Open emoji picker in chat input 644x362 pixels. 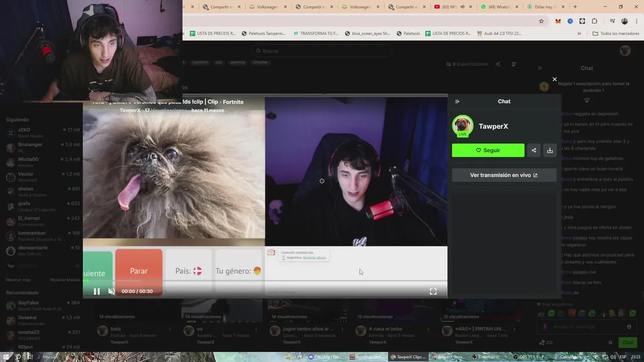(629, 327)
